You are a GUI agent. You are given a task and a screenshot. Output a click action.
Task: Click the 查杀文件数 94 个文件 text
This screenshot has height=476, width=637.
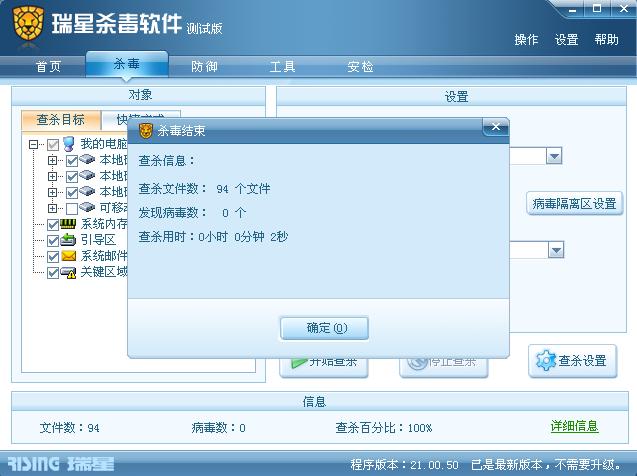[x=204, y=188]
